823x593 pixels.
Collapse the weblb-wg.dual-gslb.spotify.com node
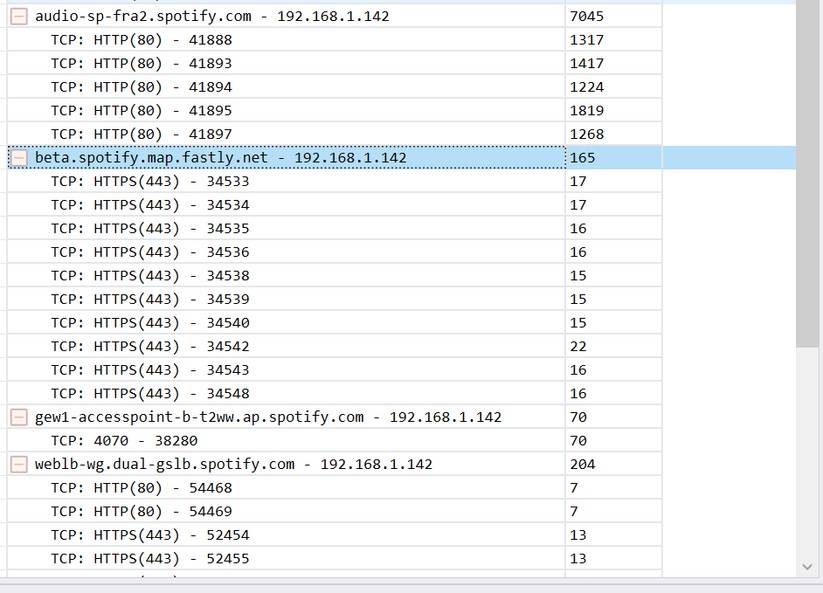[19, 464]
